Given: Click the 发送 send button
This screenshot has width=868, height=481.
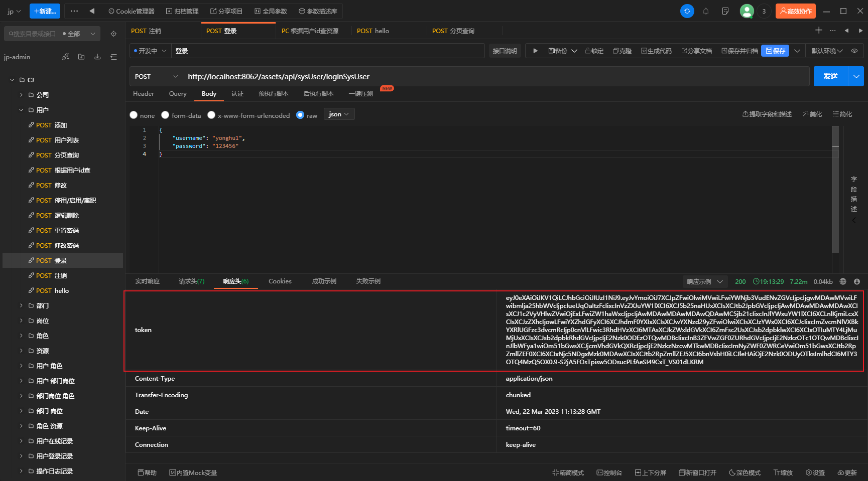Looking at the screenshot, I should point(831,76).
